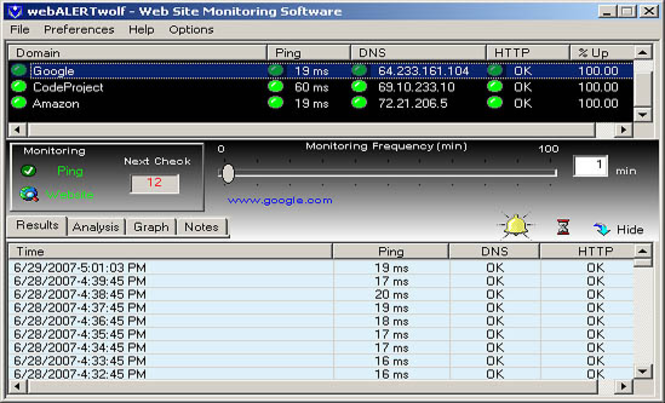This screenshot has height=403, width=665.
Task: Click the green Ping monitoring label
Action: (x=70, y=171)
